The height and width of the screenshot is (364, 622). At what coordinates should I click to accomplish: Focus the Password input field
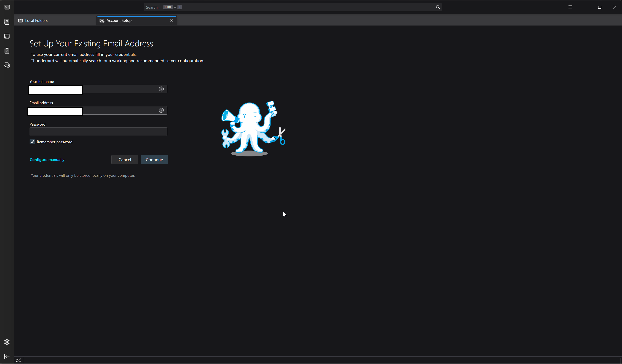(x=98, y=132)
